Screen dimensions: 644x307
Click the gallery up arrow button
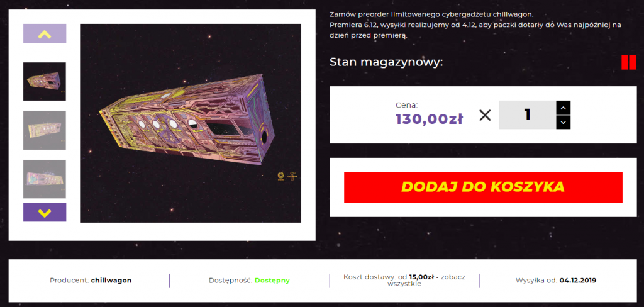(45, 33)
